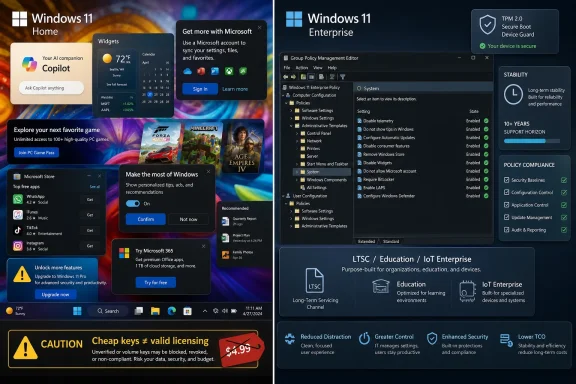Open the Copilot logo icon
Viewport: 576px width, 384px height.
tap(29, 64)
